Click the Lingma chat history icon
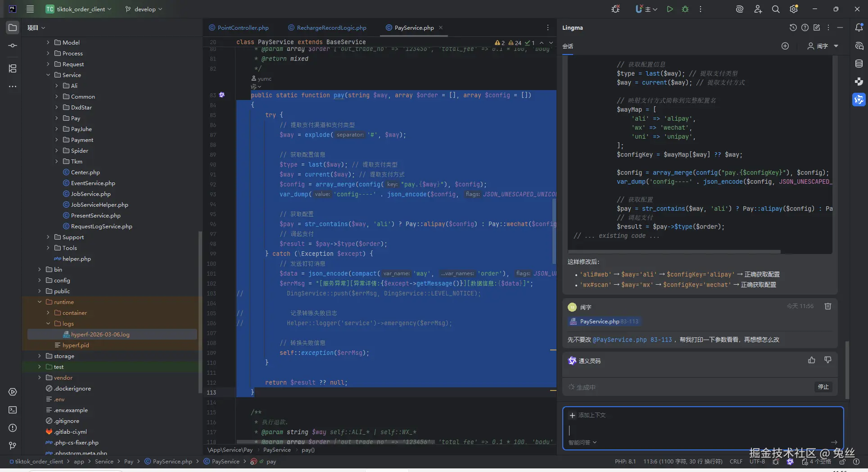The image size is (868, 472). coord(793,27)
